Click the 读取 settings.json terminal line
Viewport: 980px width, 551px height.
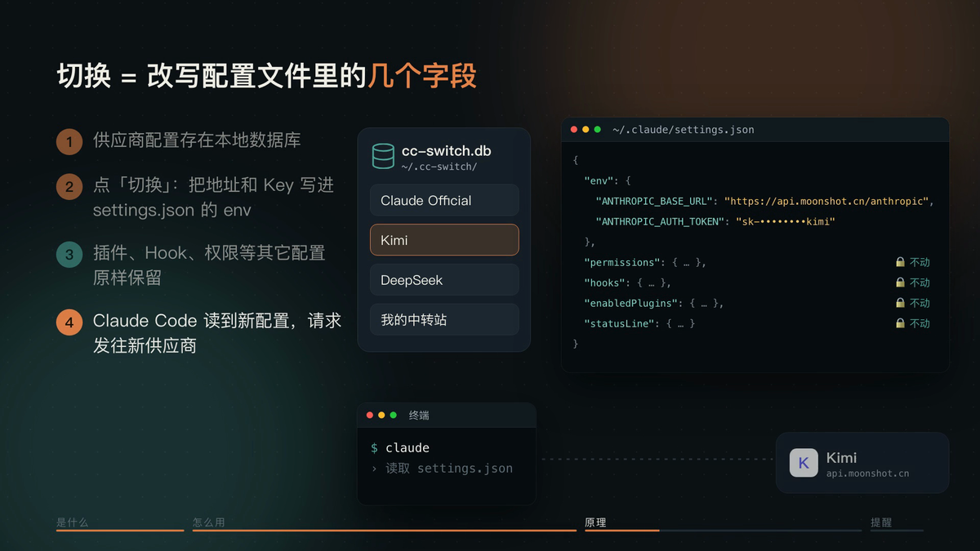pos(442,469)
